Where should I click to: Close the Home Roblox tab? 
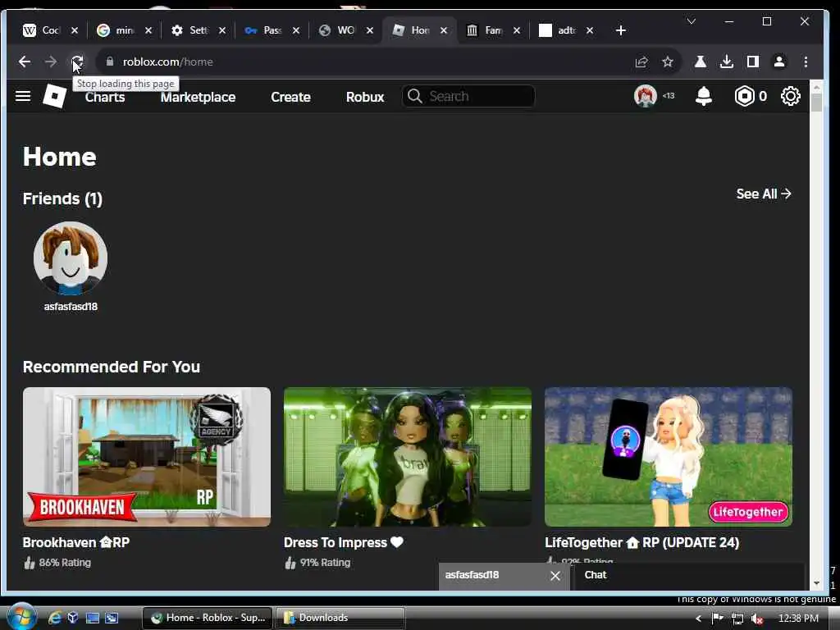444,30
